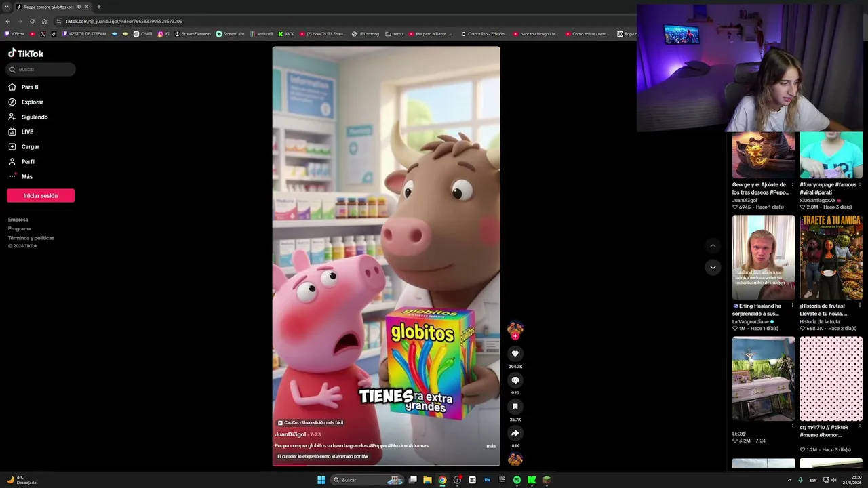The width and height of the screenshot is (868, 488).
Task: Open the Empresa footer link
Action: pyautogui.click(x=18, y=220)
